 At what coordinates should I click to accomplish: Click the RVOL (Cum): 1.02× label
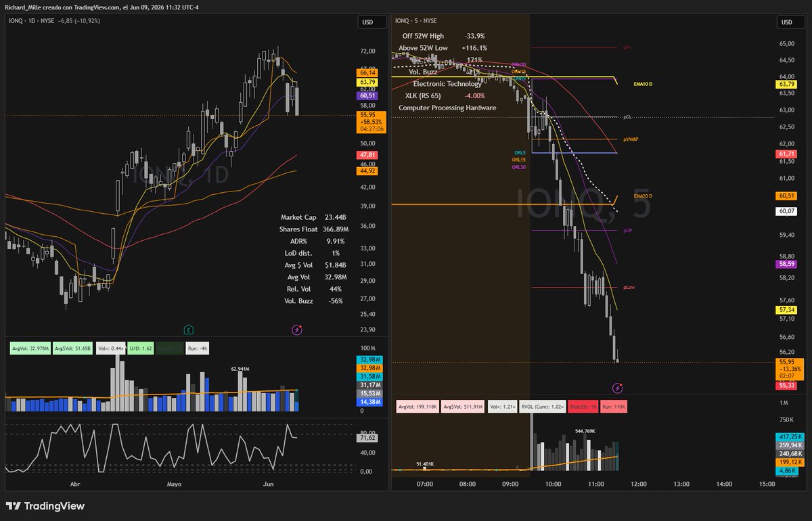[543, 407]
